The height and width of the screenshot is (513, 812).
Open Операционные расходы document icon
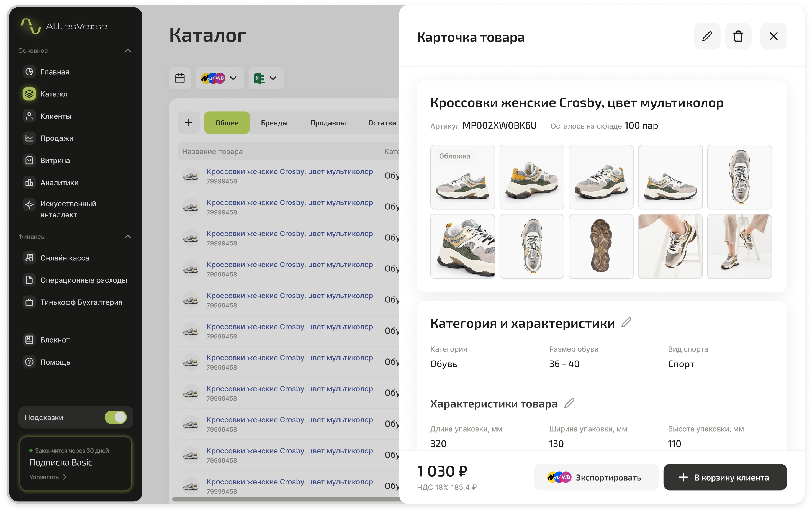29,280
